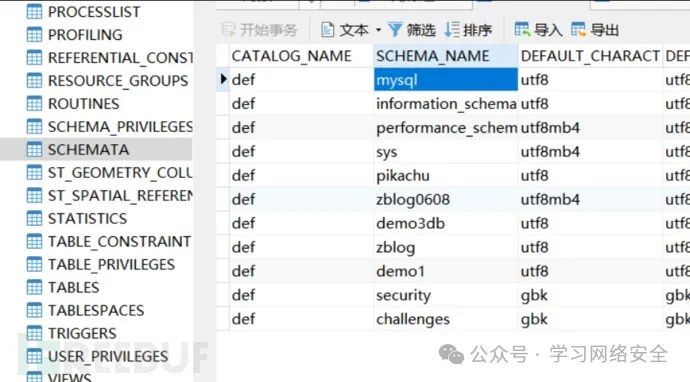Click the USER_PRIVILEGES table icon
This screenshot has height=382, width=690.
click(34, 356)
